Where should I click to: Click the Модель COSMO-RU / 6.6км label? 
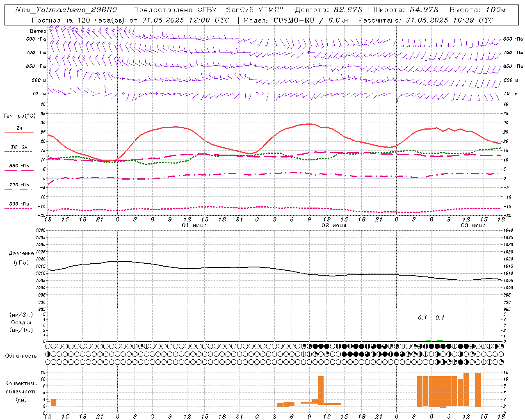pos(295,20)
